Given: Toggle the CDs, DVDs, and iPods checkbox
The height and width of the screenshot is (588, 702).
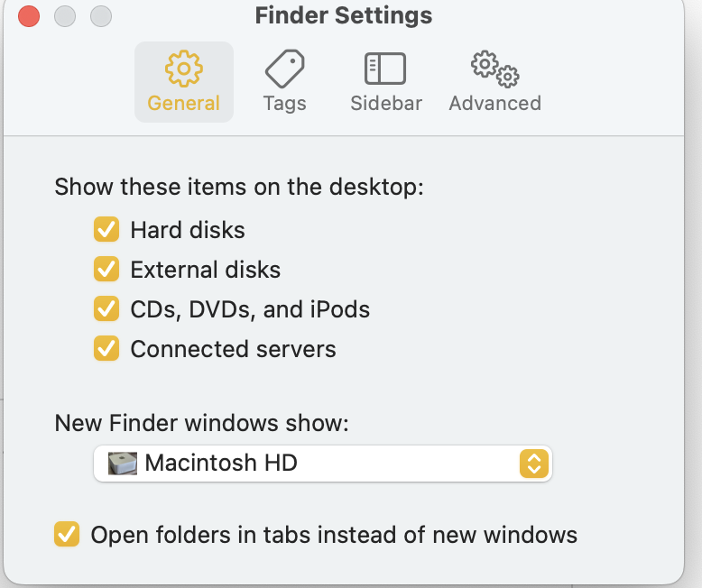Looking at the screenshot, I should pyautogui.click(x=106, y=309).
